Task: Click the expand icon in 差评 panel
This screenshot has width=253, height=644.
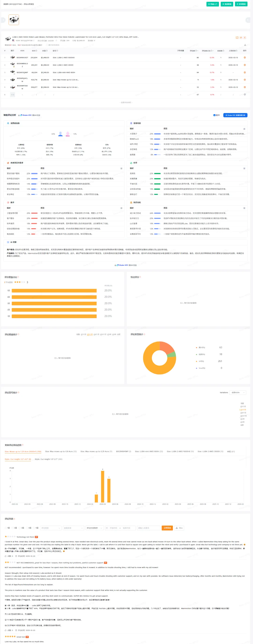Action: [x=121, y=208]
